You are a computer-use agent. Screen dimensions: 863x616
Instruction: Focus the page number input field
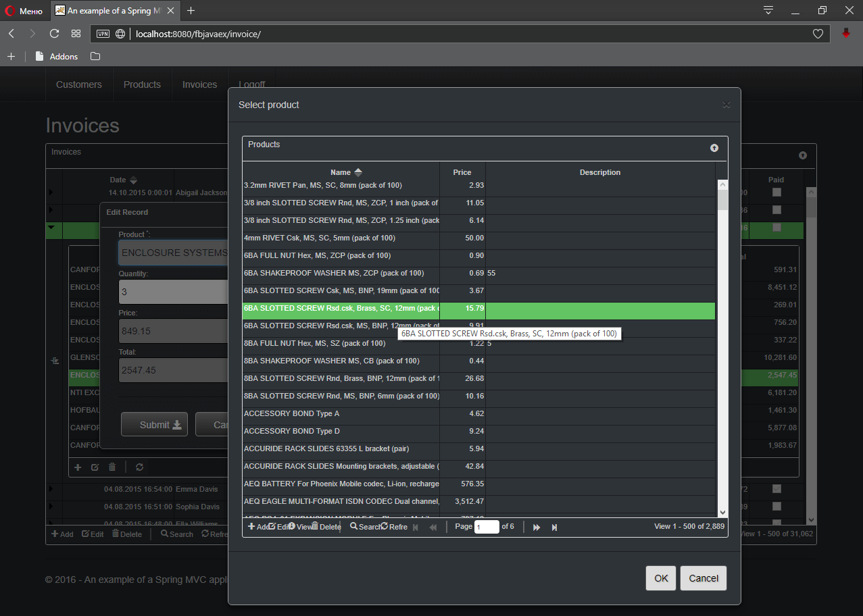(x=487, y=527)
